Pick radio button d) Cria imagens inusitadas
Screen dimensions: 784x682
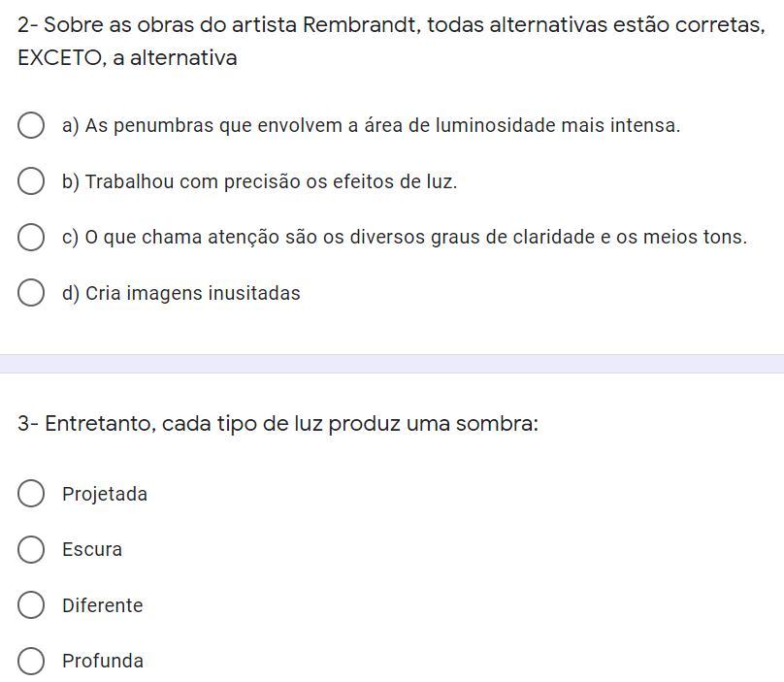(x=31, y=293)
